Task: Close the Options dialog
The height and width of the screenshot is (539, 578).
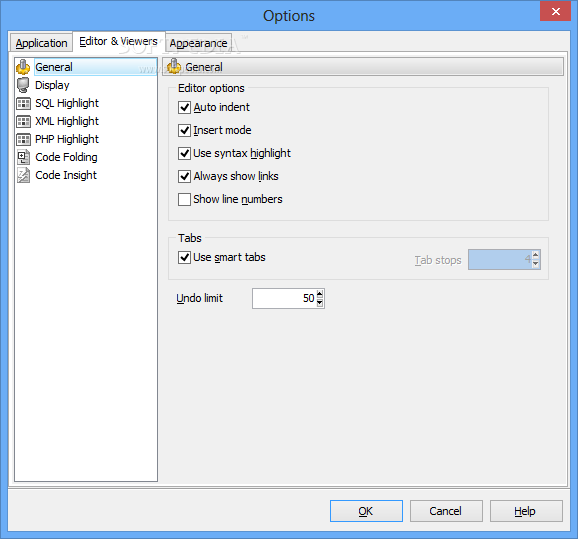Action: coord(556,11)
